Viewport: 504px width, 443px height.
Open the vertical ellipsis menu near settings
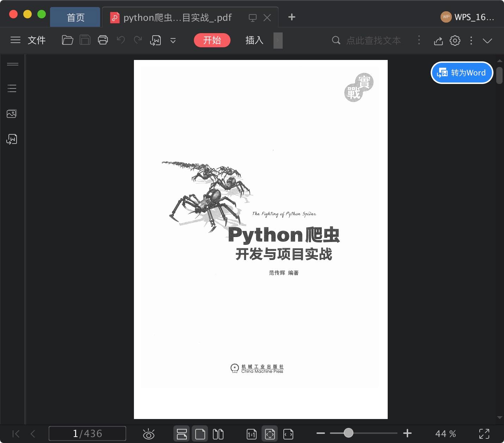tap(471, 41)
